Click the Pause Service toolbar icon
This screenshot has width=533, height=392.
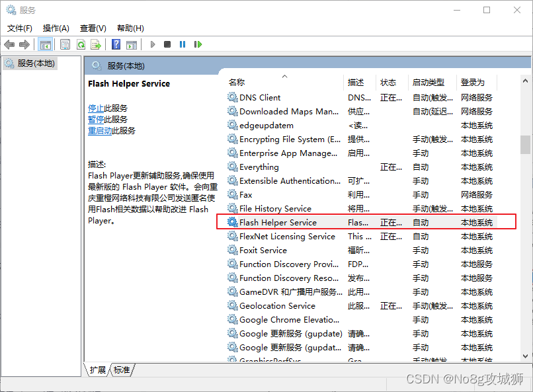[183, 44]
